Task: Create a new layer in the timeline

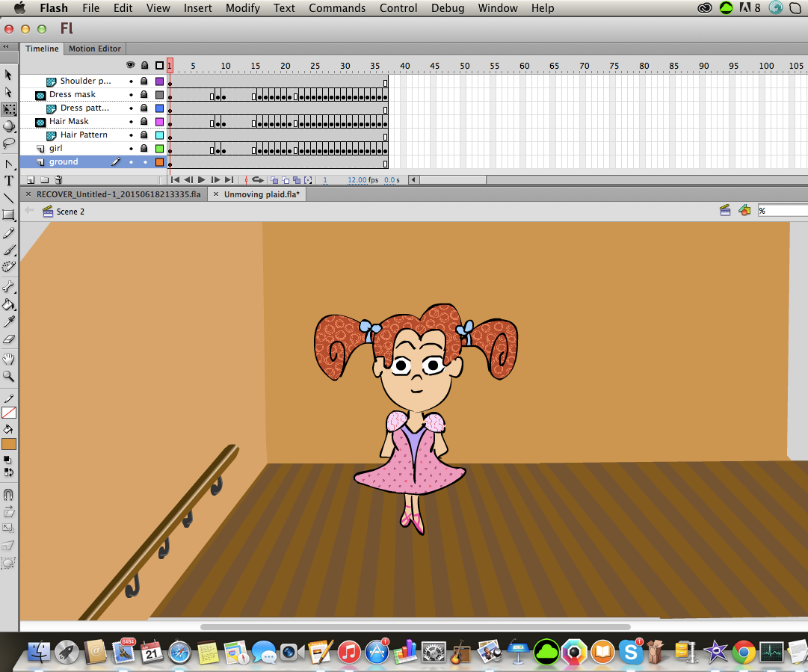Action: [30, 179]
